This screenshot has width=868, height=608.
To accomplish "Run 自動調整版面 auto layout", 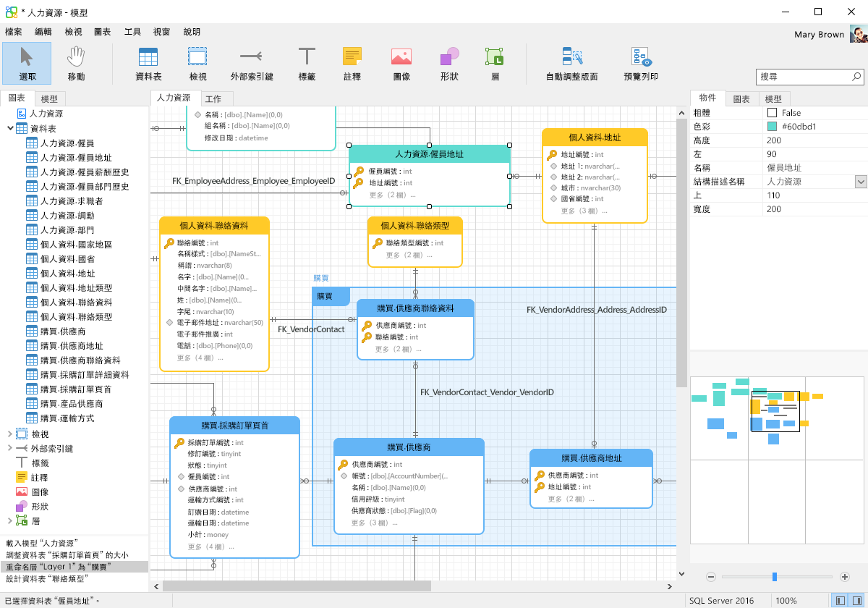I will pyautogui.click(x=571, y=63).
